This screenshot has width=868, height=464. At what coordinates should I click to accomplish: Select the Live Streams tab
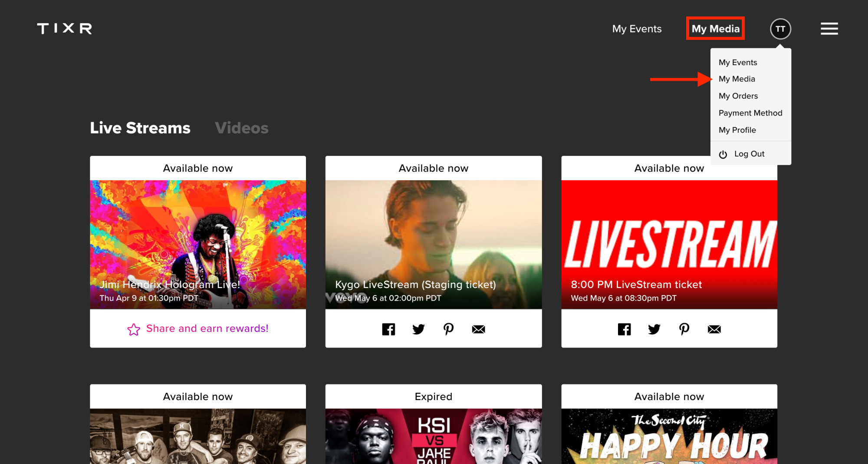tap(140, 128)
